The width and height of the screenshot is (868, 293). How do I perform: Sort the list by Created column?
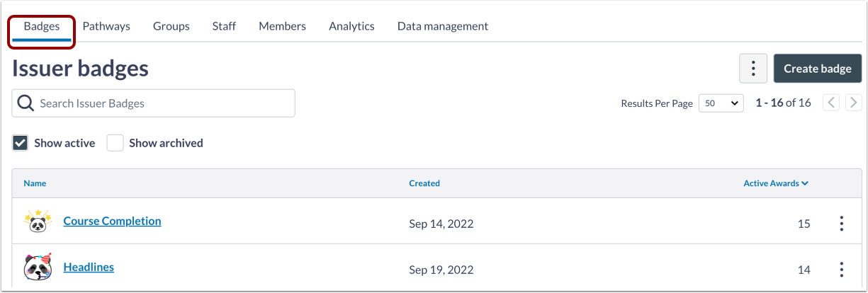point(424,183)
